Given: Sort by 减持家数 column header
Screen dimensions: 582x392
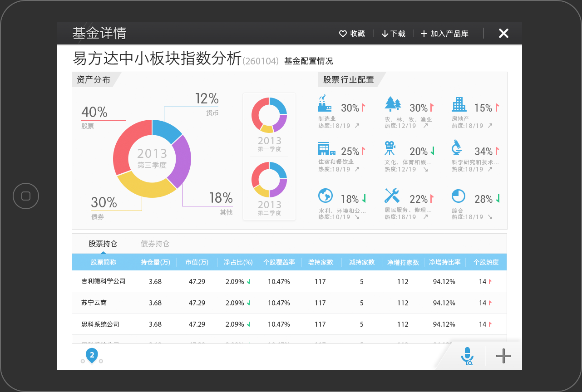Looking at the screenshot, I should (x=362, y=262).
